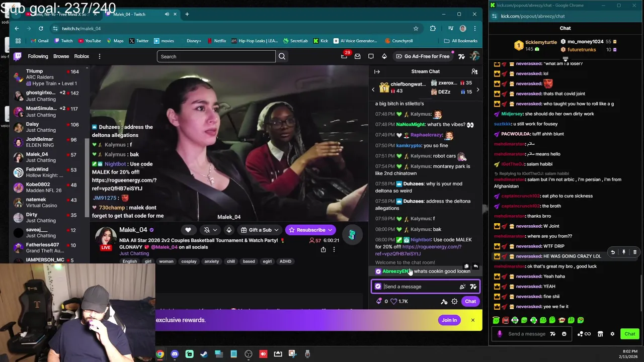644x362 pixels.
Task: Open Chrome from the Windows taskbar
Action: pos(159,354)
